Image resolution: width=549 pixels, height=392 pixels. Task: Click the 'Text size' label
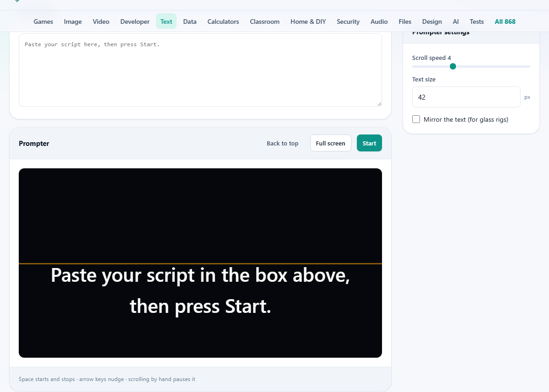tap(424, 79)
